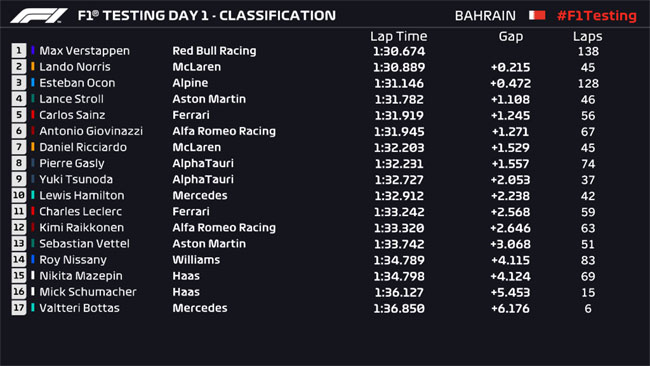Click the position 10 number box
The width and height of the screenshot is (650, 366).
coord(19,195)
